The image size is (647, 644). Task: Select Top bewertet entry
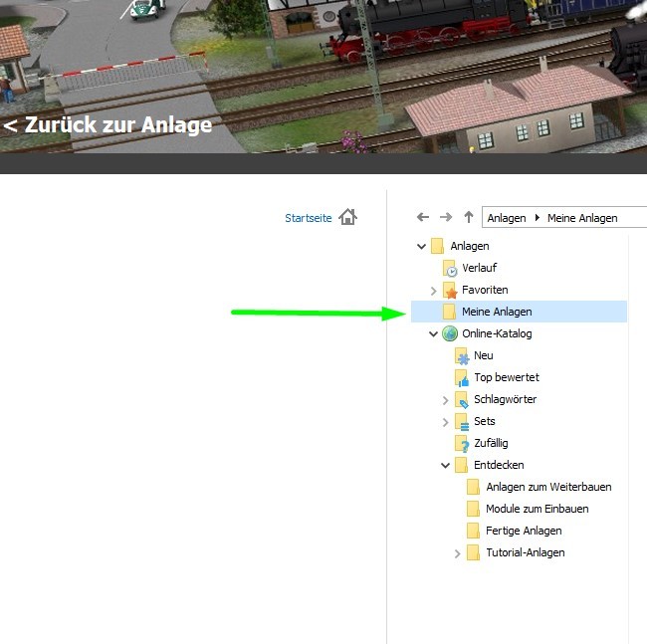pyautogui.click(x=507, y=377)
